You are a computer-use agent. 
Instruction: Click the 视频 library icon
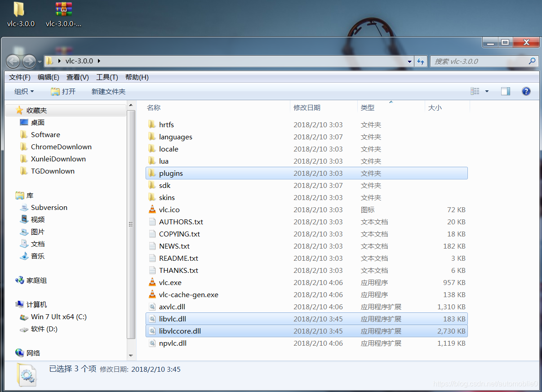[x=24, y=219]
